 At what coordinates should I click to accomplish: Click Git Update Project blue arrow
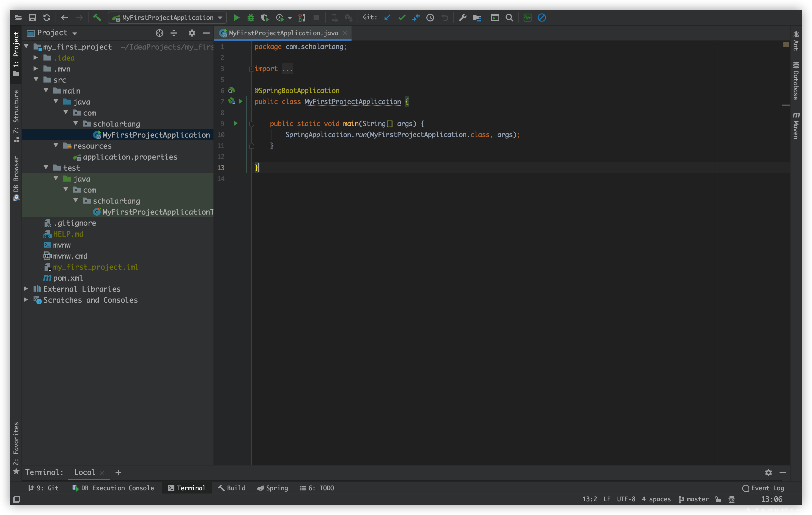(x=387, y=18)
